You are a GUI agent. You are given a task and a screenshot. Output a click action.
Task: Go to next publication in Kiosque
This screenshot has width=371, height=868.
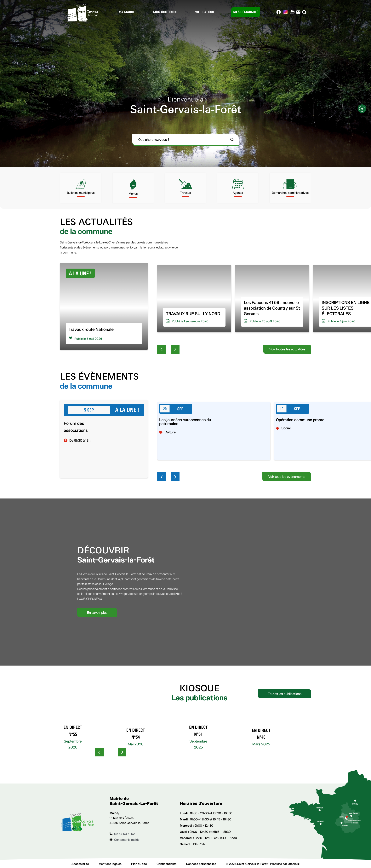pyautogui.click(x=122, y=752)
